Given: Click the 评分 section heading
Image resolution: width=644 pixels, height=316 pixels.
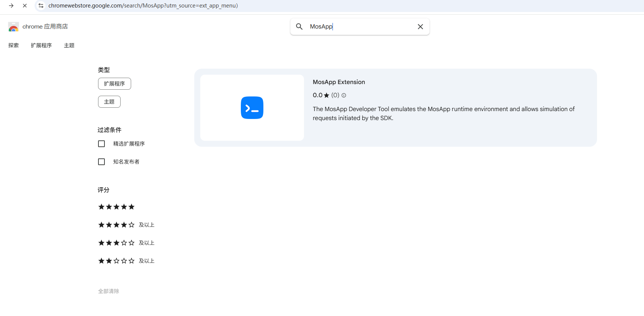Looking at the screenshot, I should tap(103, 190).
